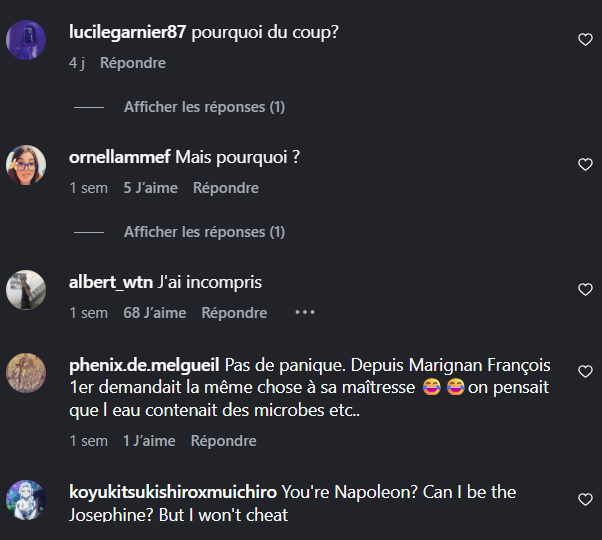Viewport: 602px width, 540px height.
Task: Like lucilegarnier87's comment with heart icon
Action: [x=585, y=40]
